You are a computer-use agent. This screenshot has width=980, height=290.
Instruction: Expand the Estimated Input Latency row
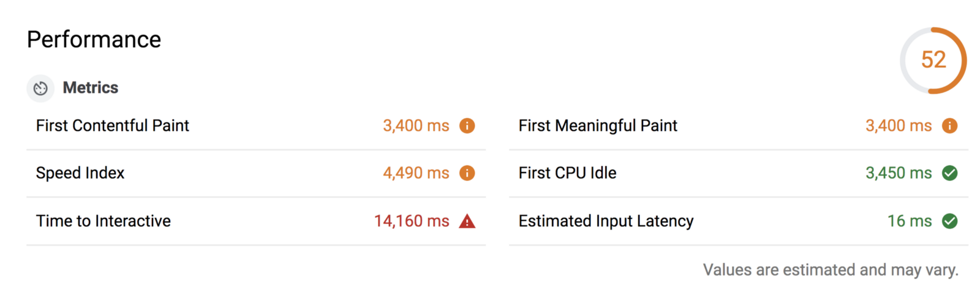739,221
